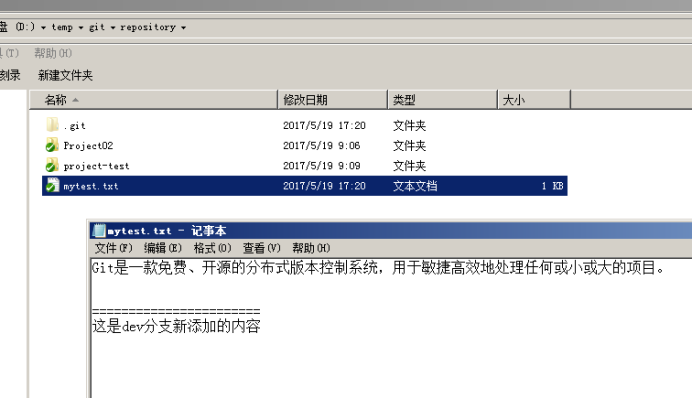Click 1 KB size of mytest.txt
Image resolution: width=692 pixels, height=398 pixels.
tap(553, 186)
